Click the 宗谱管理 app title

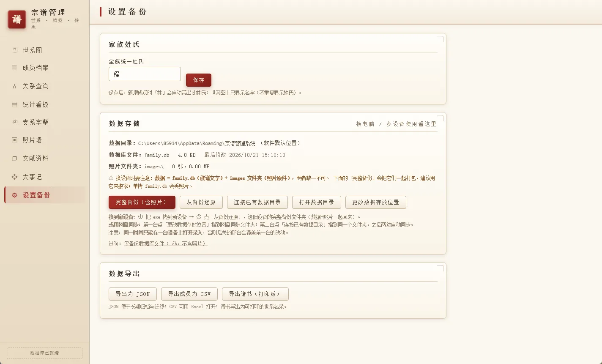(48, 13)
